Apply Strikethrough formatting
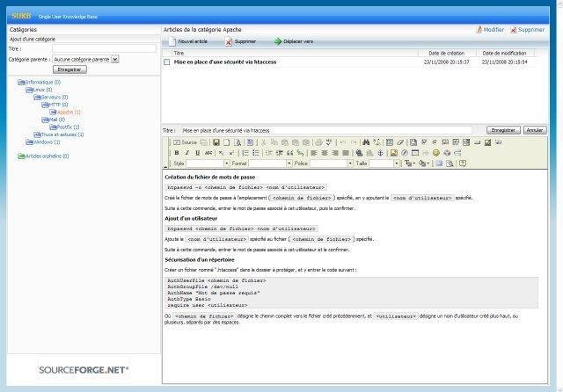 pyautogui.click(x=208, y=153)
